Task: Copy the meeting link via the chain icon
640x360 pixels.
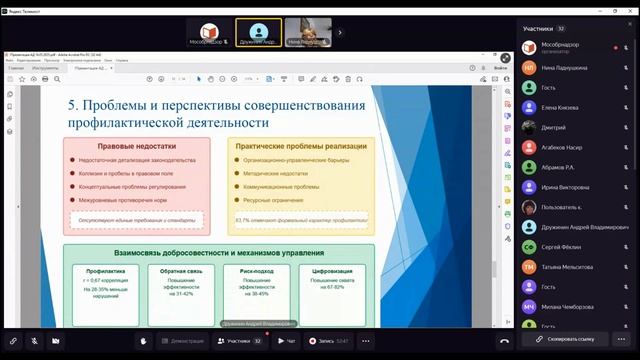Action: tap(13, 341)
